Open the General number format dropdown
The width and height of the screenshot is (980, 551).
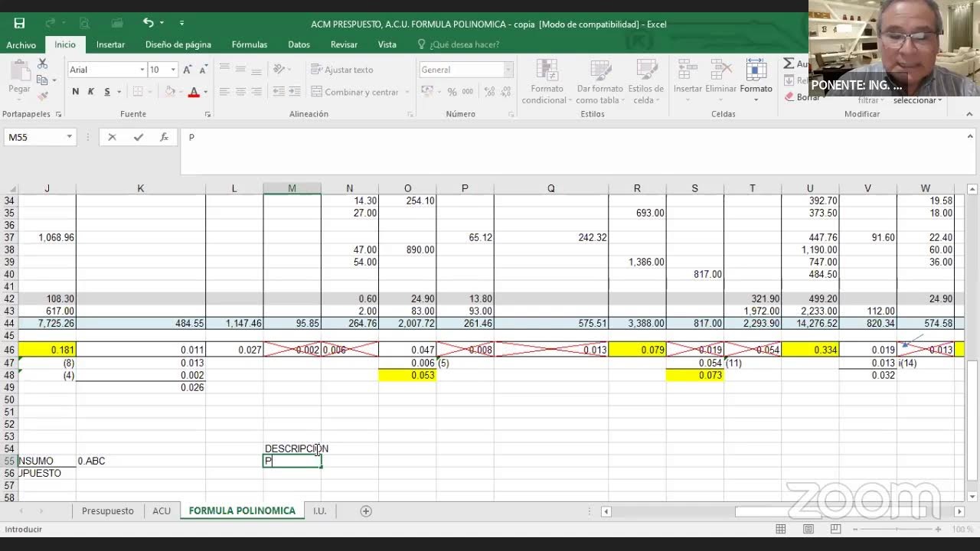point(508,70)
